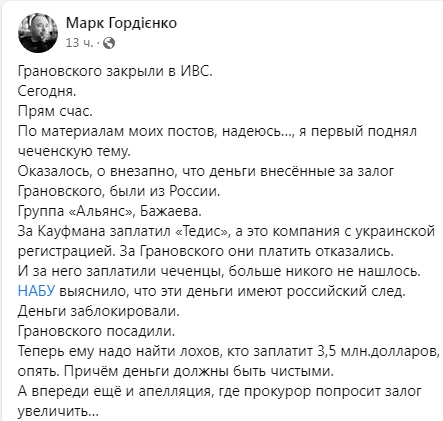Click the '13 ч.' post timestamp
The image size is (443, 421).
click(x=80, y=43)
